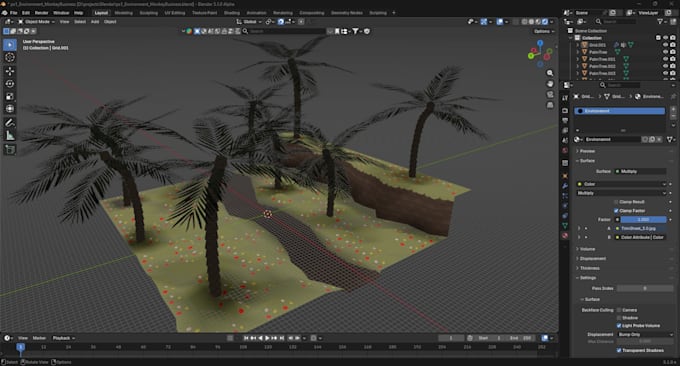
Task: Expand the Thickness panel
Action: (x=589, y=268)
